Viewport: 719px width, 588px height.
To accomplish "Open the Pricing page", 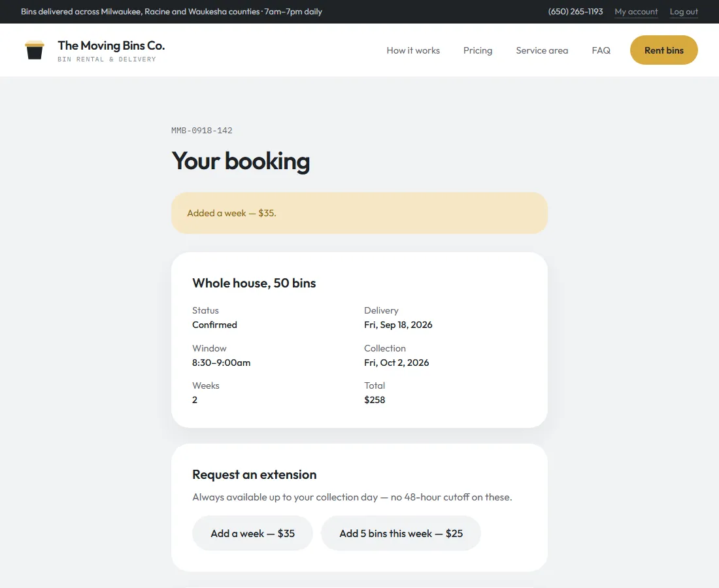I will click(477, 50).
